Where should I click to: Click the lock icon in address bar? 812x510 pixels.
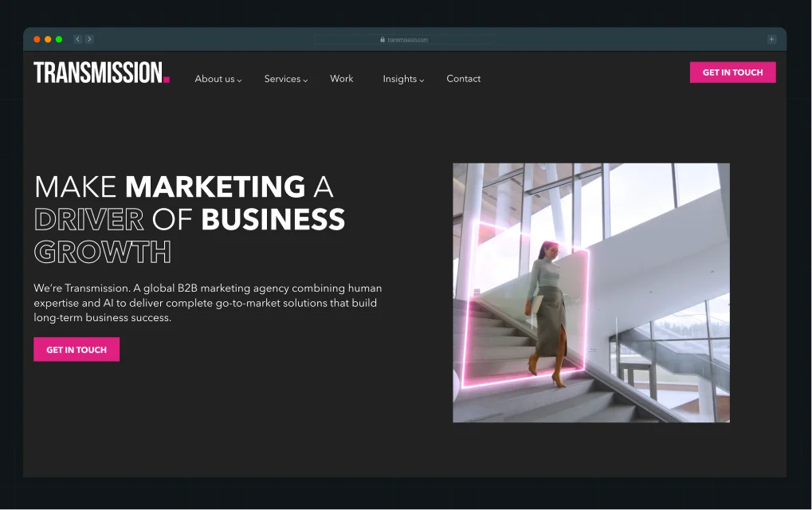(x=382, y=39)
